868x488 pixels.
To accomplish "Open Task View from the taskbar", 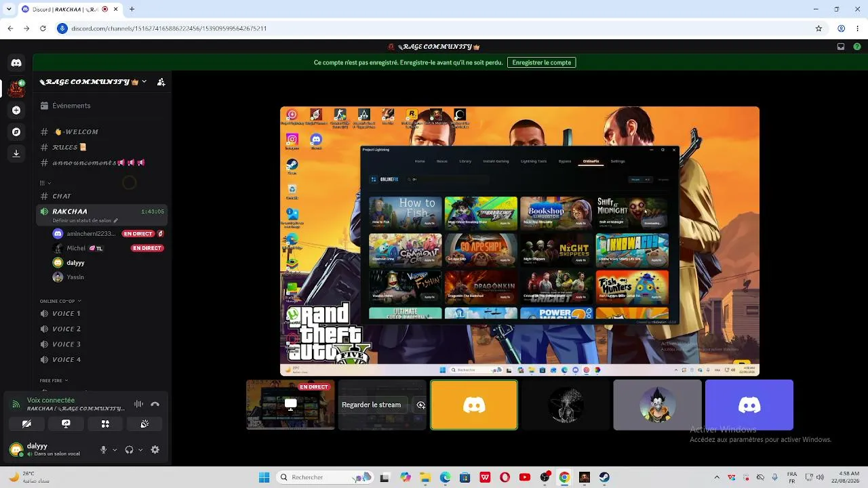I will [x=385, y=477].
